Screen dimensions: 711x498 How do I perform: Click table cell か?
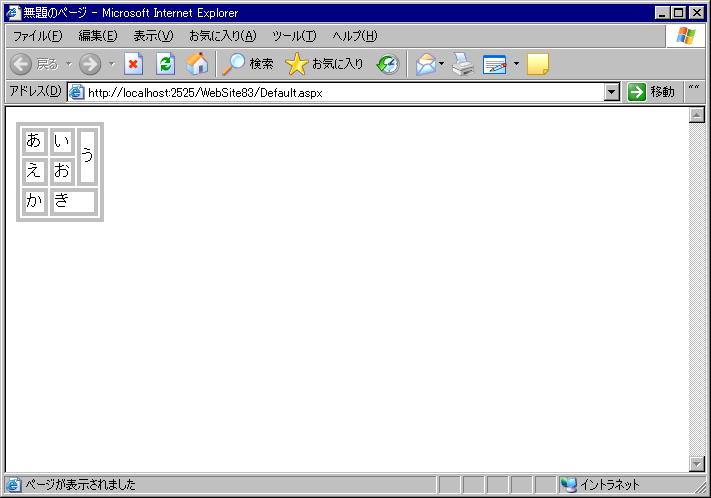tap(34, 201)
